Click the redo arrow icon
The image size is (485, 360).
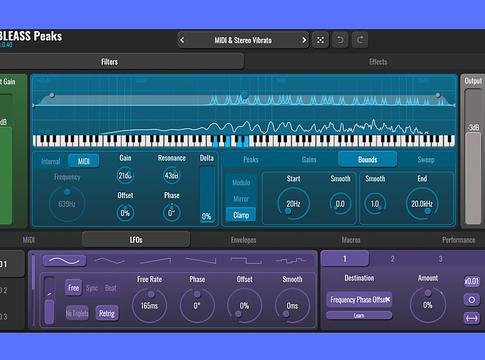pos(360,40)
